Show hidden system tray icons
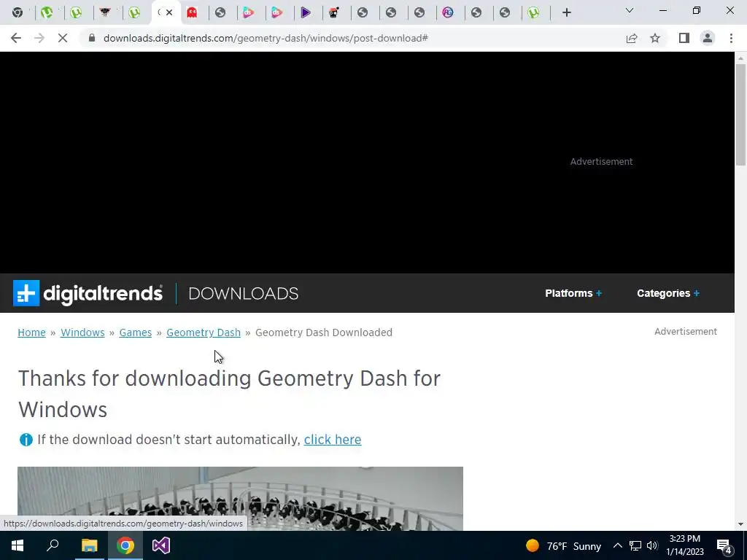The height and width of the screenshot is (560, 747). (617, 545)
